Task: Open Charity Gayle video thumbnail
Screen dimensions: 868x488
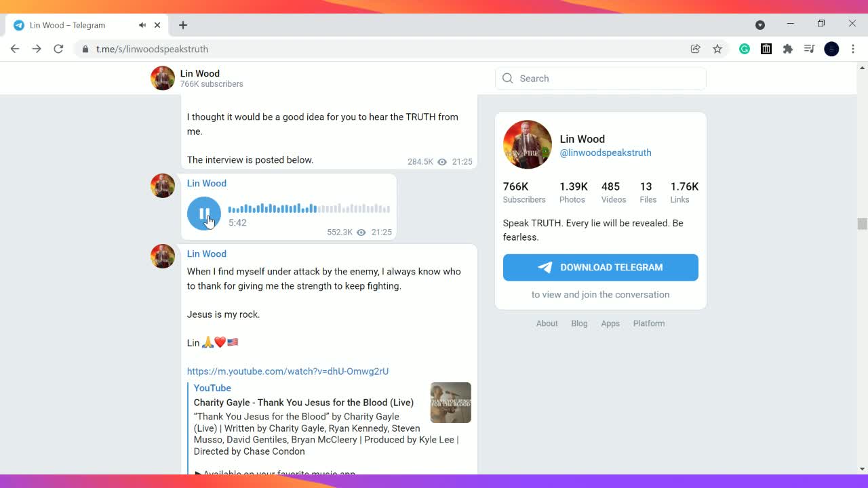Action: pos(451,403)
